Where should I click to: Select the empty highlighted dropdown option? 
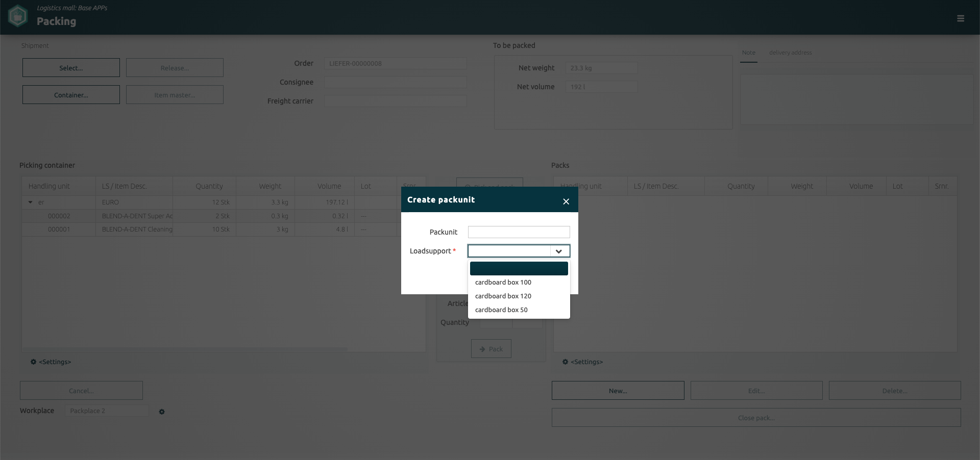[519, 268]
